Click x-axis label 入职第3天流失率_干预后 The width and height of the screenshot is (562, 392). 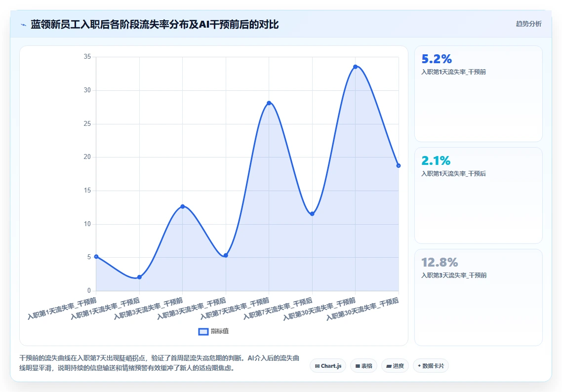pyautogui.click(x=192, y=309)
